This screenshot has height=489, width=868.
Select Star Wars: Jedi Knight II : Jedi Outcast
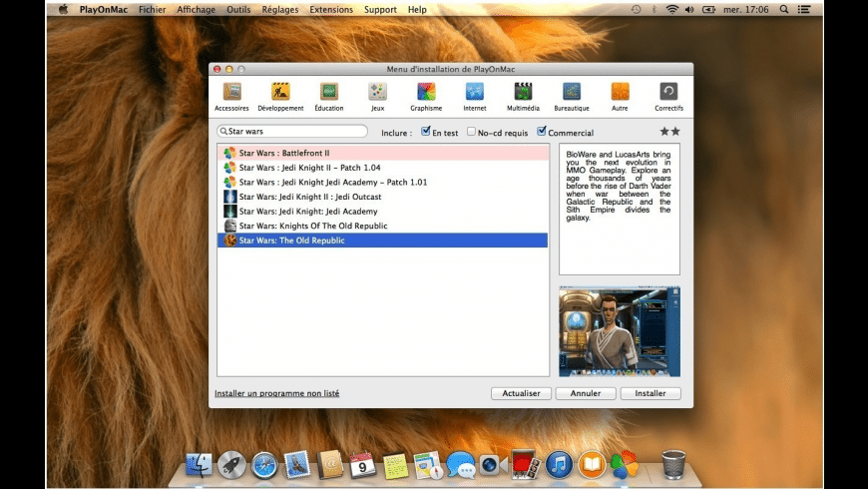[383, 197]
